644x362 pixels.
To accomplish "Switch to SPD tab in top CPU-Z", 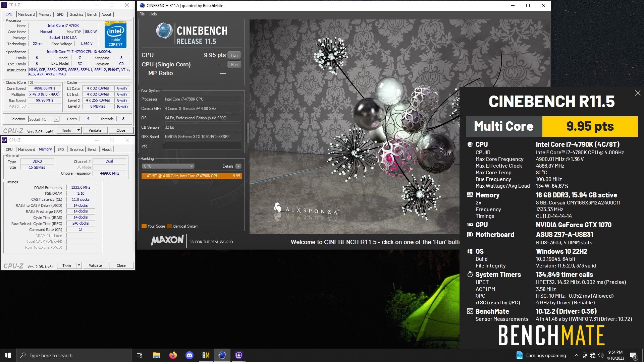I will [x=60, y=14].
